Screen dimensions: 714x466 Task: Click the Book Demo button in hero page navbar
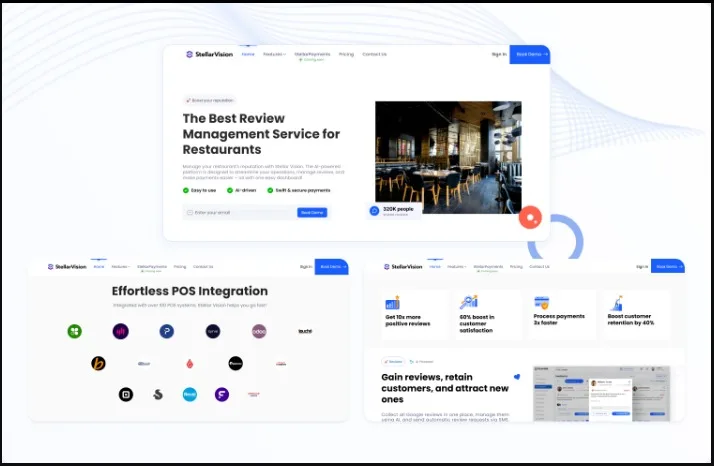pos(530,54)
